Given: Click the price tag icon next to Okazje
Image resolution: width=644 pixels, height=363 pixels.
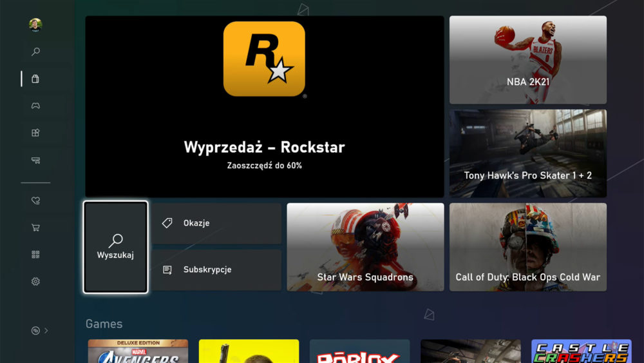Looking at the screenshot, I should click(167, 223).
